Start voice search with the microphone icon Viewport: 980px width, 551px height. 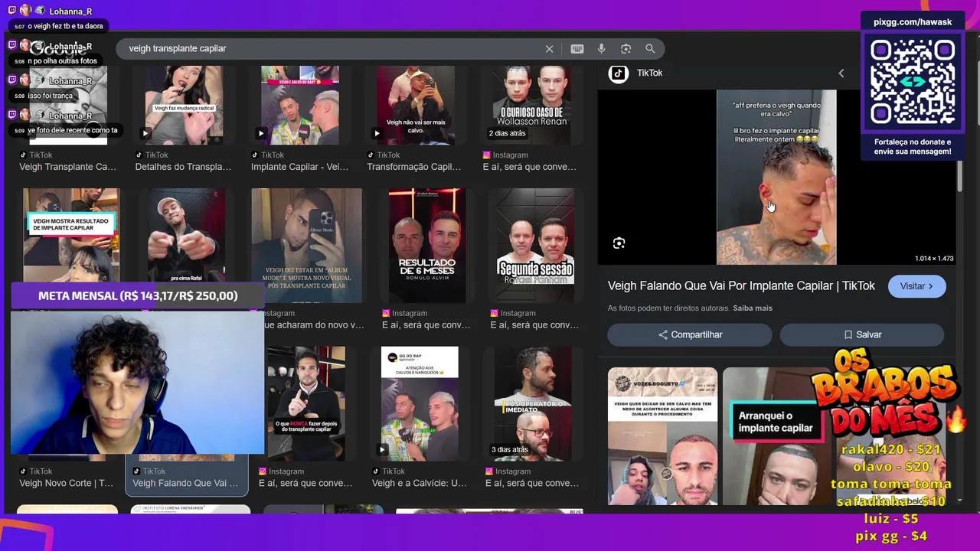601,49
